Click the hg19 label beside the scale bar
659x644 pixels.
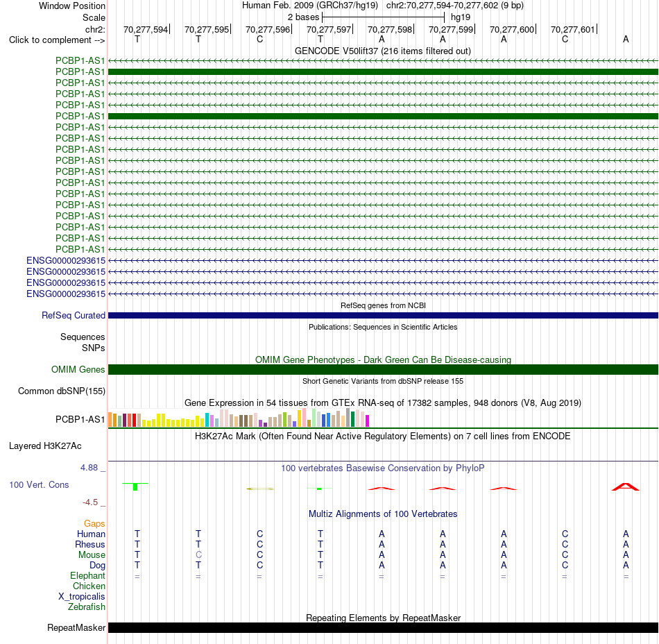click(x=461, y=17)
